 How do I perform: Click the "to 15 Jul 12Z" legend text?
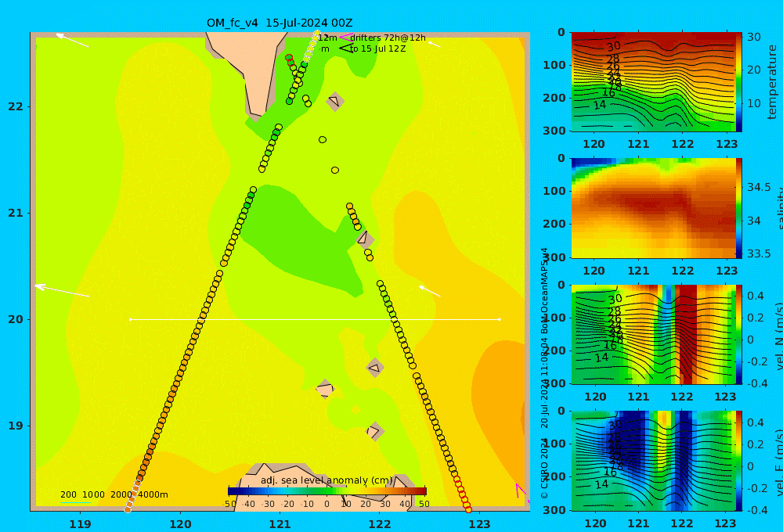click(377, 49)
